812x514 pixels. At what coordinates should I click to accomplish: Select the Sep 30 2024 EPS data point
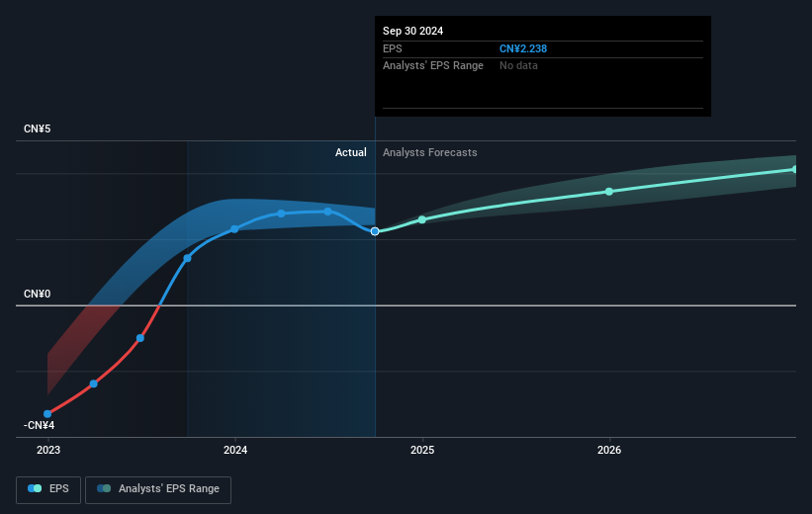pyautogui.click(x=375, y=231)
